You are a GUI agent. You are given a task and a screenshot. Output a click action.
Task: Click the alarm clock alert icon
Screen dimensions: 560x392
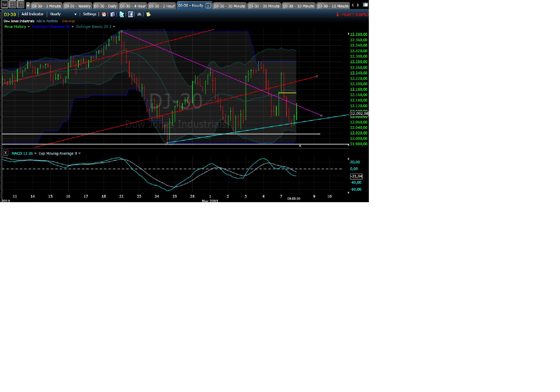[104, 14]
